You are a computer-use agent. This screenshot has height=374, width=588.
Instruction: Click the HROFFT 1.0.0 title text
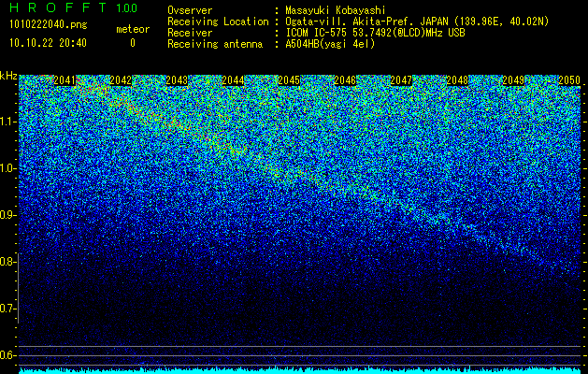coord(74,7)
